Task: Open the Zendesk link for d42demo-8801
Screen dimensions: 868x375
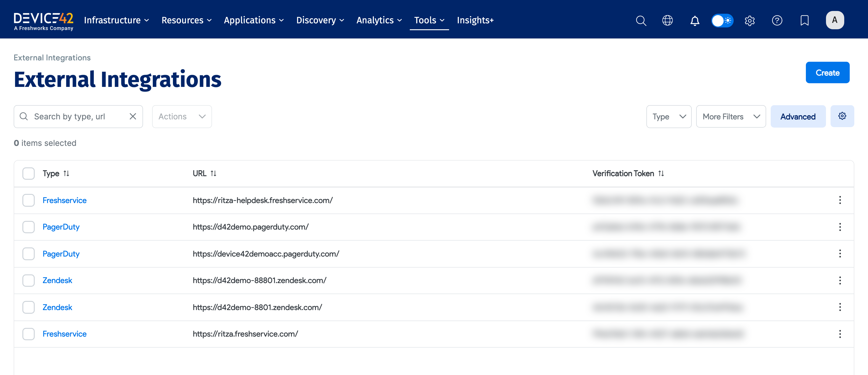Action: pos(57,307)
